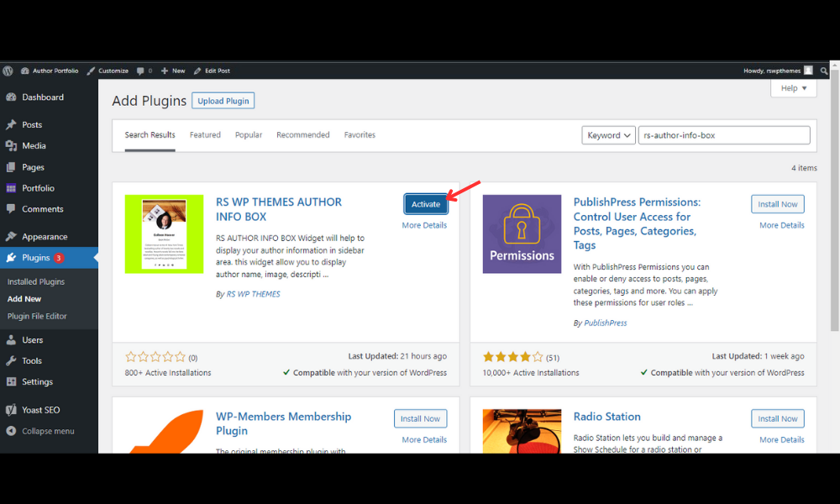
Task: Open PublishPress author link
Action: tap(606, 323)
